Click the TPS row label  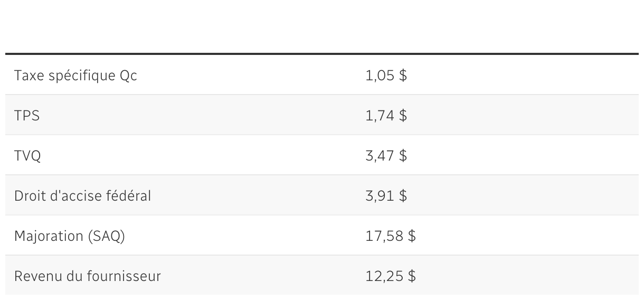pyautogui.click(x=27, y=116)
